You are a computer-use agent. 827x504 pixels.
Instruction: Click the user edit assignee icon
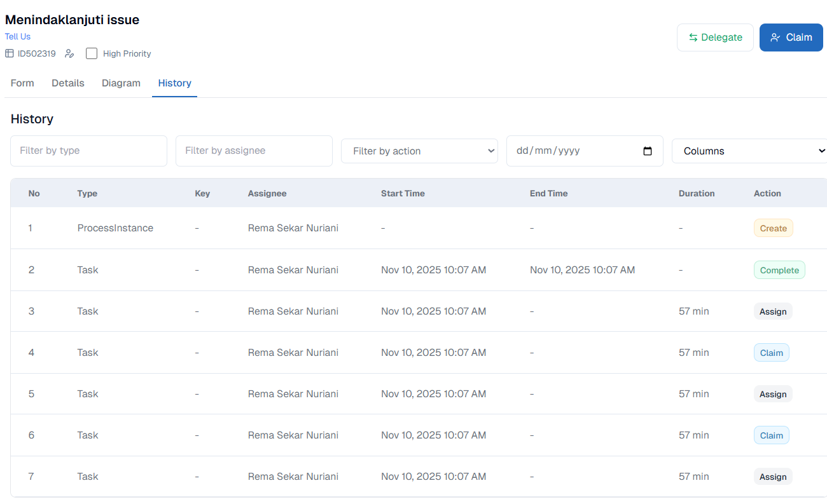(70, 54)
